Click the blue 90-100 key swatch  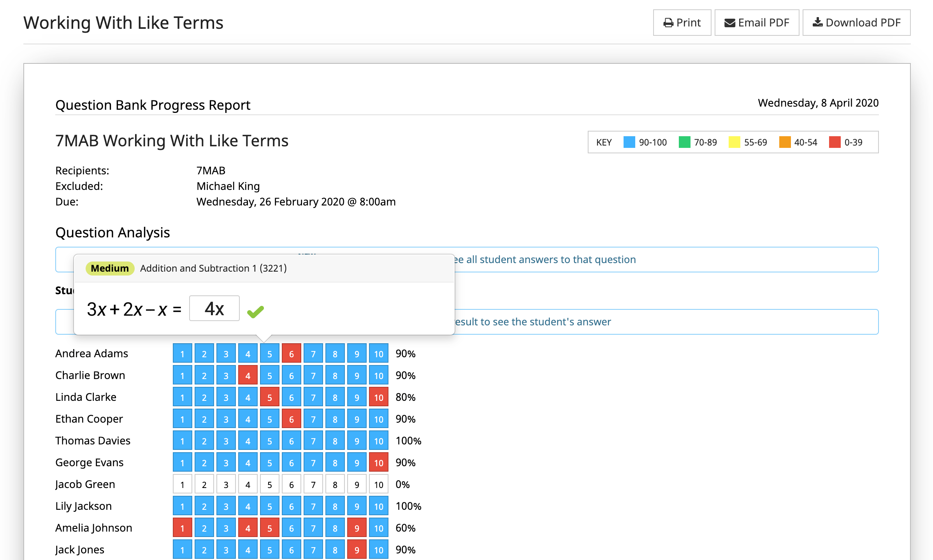click(x=629, y=142)
